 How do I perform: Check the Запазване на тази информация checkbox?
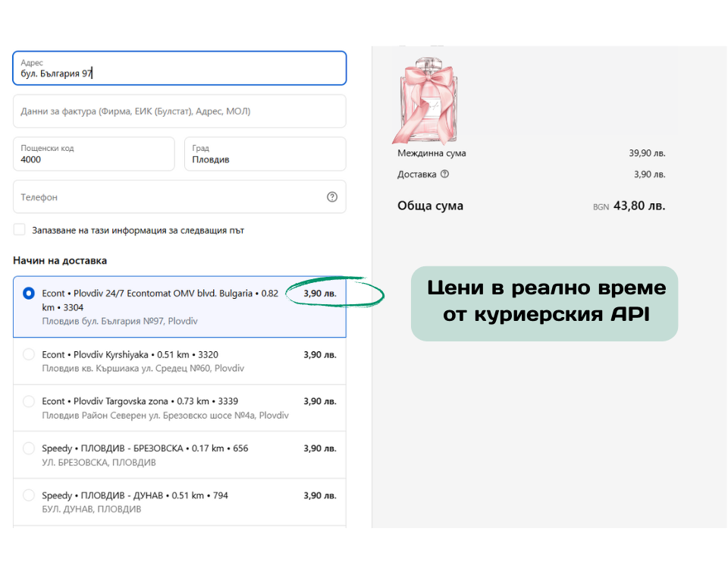pos(20,230)
